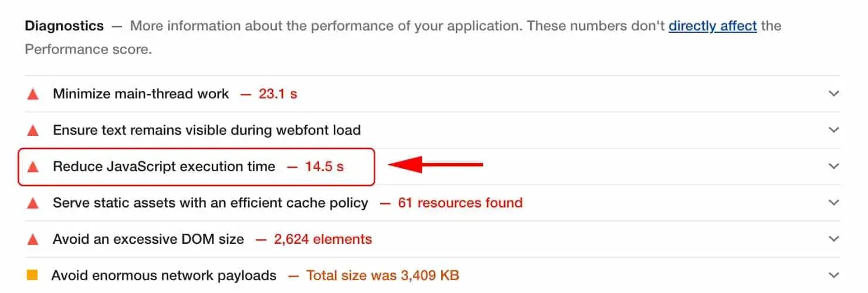Expand the cache policy audit chevron
Viewport: 868px width, 293px height.
coord(833,203)
